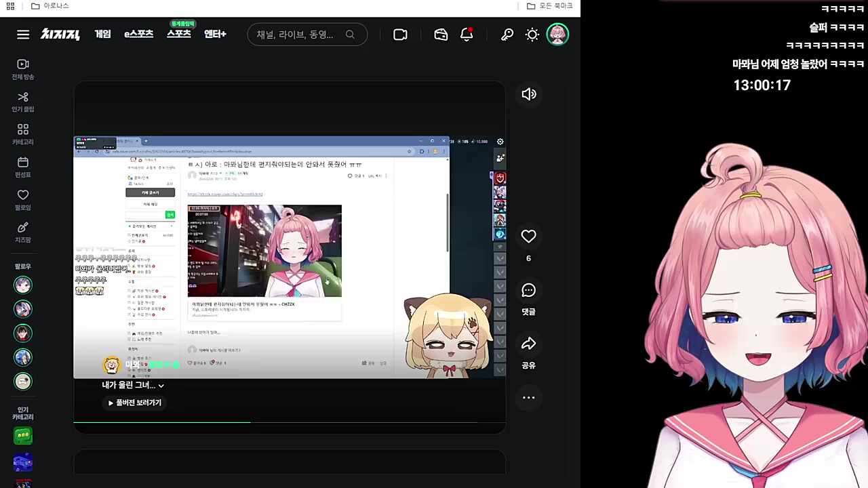Image resolution: width=868 pixels, height=488 pixels.
Task: Open the hamburger menu to collapse sidebar
Action: (x=22, y=35)
